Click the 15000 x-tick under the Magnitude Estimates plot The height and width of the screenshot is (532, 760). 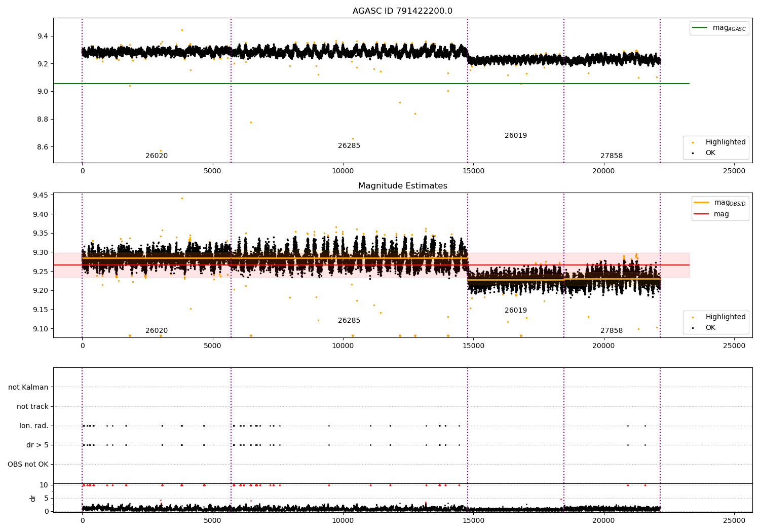[473, 346]
